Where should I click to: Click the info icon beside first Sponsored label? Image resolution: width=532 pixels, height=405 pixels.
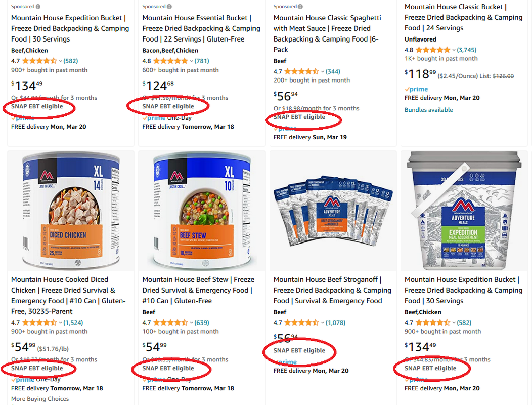(x=38, y=7)
